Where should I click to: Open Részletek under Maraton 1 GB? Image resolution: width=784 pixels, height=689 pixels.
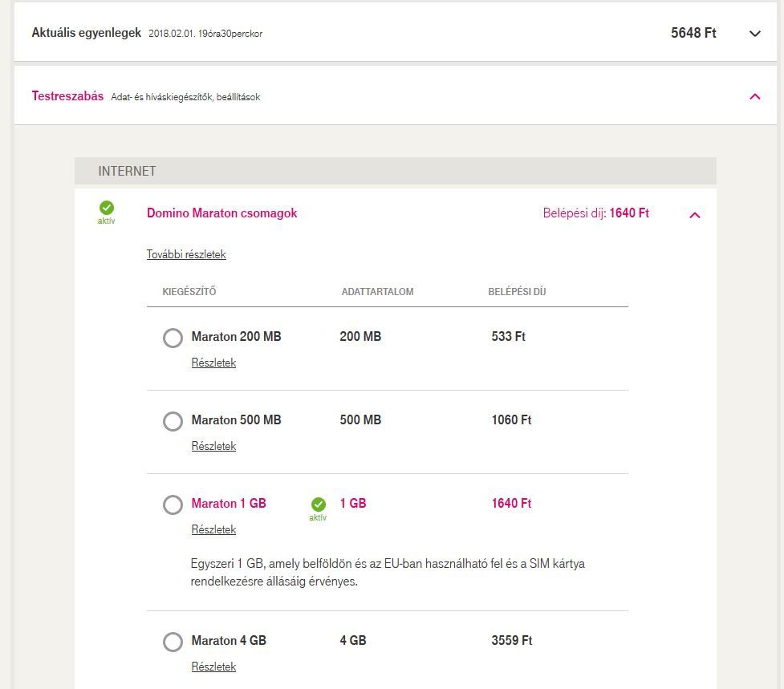pos(213,529)
